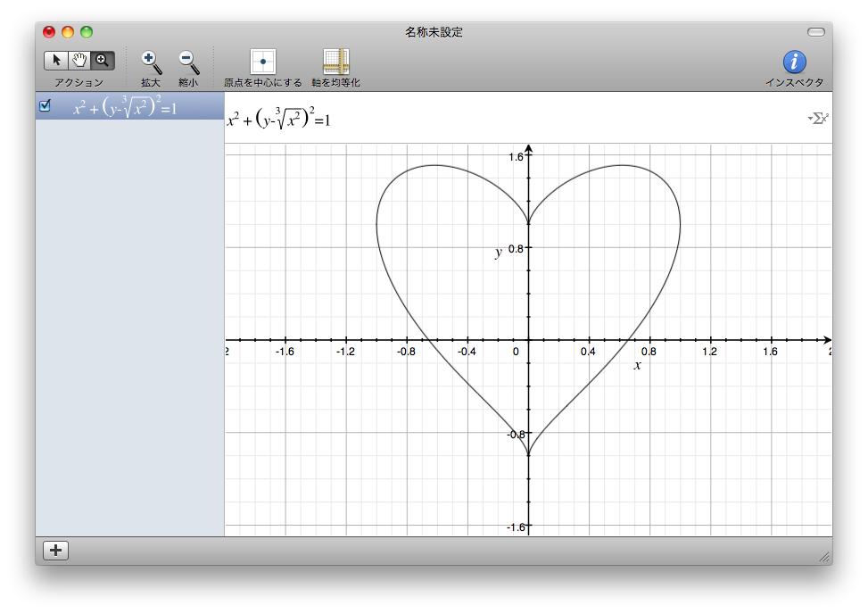Select the magnifier zoom tool
The height and width of the screenshot is (614, 868).
103,61
